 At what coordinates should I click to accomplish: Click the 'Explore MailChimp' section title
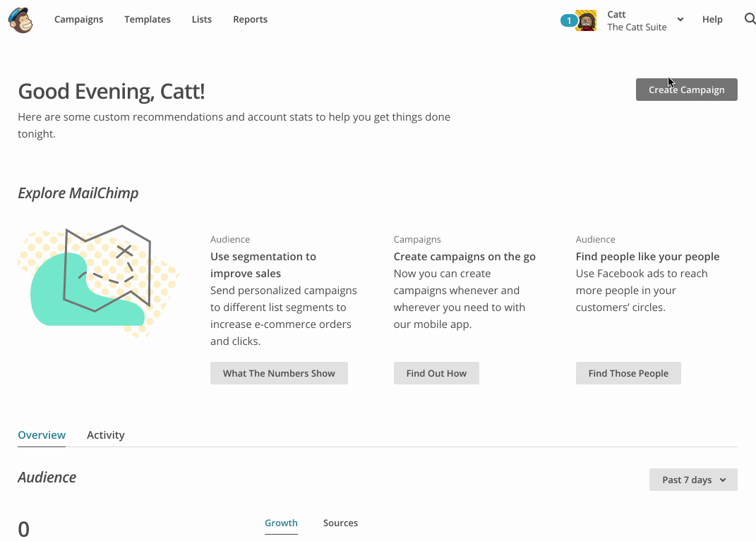click(x=78, y=193)
